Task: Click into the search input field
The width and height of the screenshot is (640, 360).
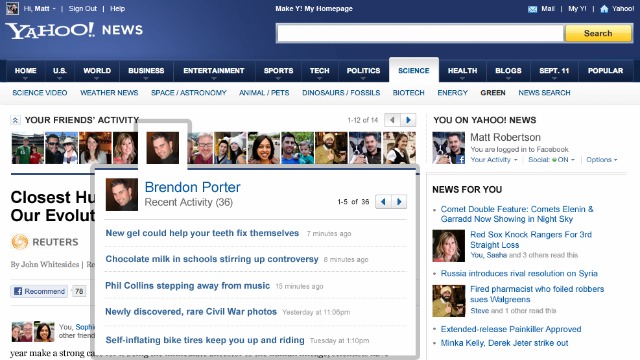Action: click(420, 33)
